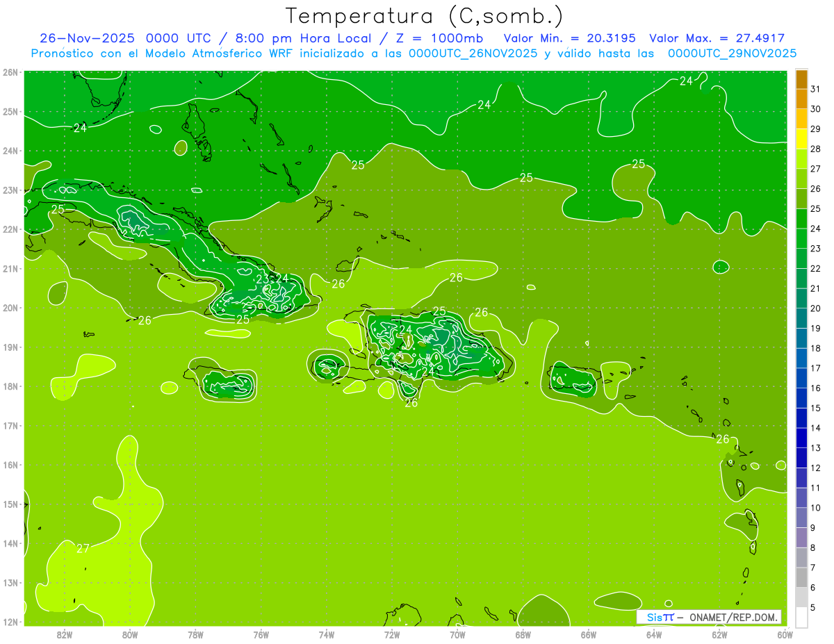Click the "24N" latitude axis label

(x=10, y=151)
